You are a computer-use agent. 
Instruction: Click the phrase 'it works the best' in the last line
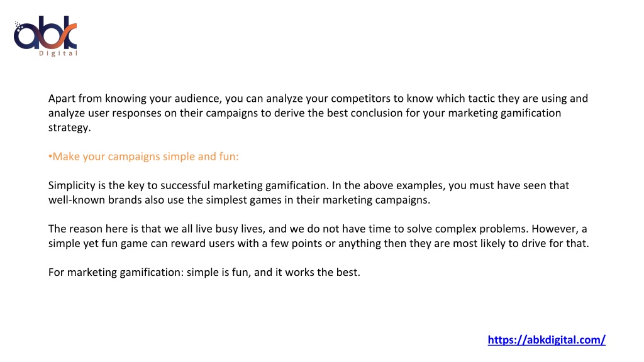[x=317, y=272]
